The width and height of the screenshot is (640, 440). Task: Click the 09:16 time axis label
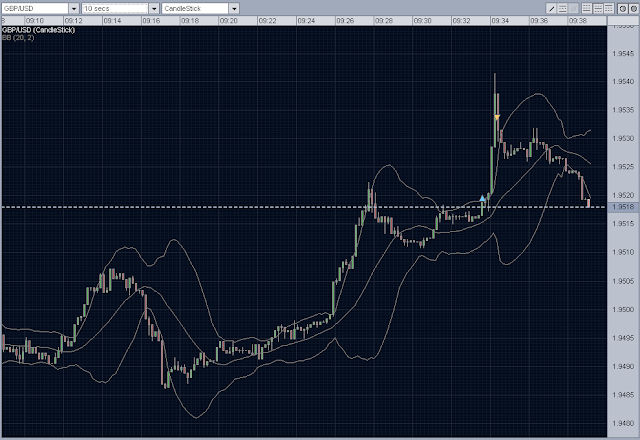(x=151, y=20)
